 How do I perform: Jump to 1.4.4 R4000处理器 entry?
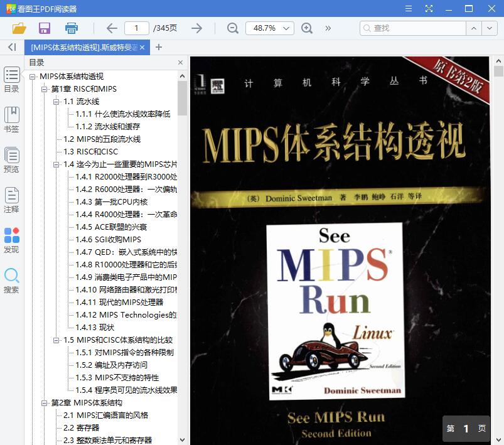tap(126, 215)
